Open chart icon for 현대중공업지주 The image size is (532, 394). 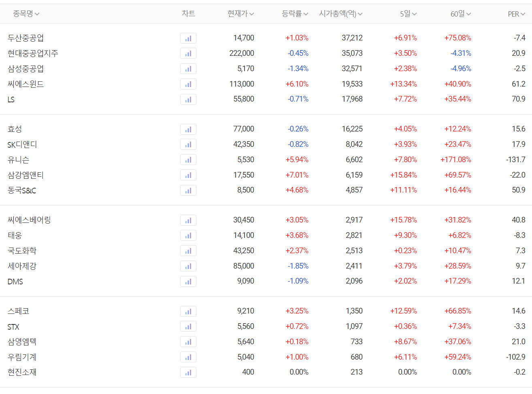pos(188,53)
